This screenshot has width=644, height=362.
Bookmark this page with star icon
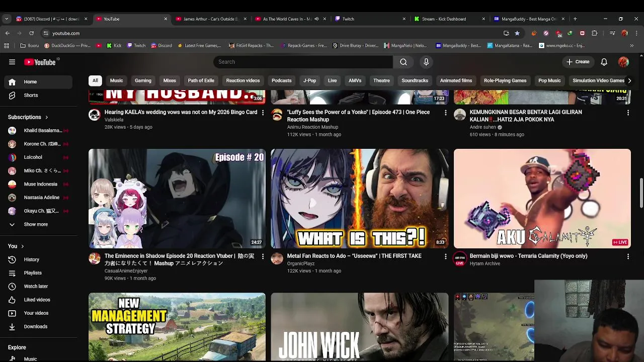[x=517, y=33]
